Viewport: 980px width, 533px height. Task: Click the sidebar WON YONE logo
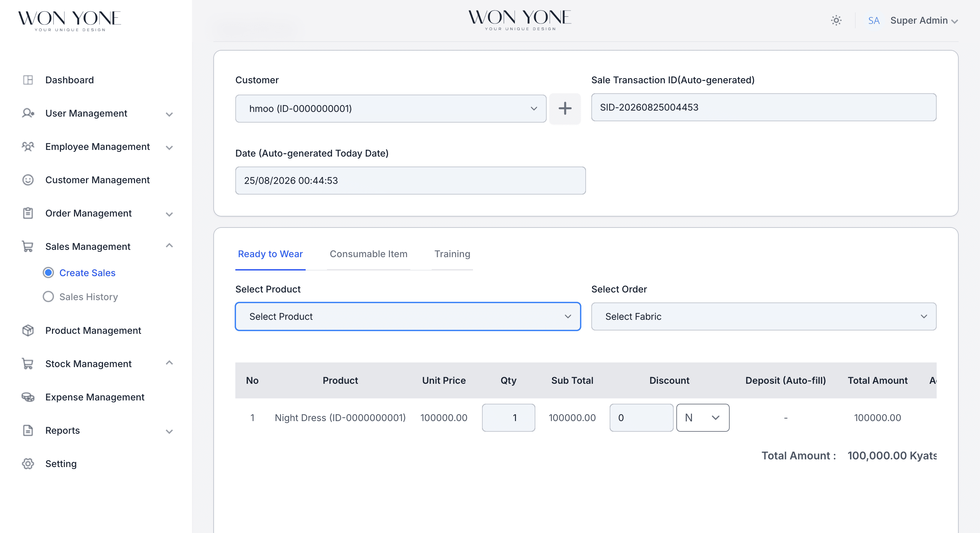click(x=70, y=21)
